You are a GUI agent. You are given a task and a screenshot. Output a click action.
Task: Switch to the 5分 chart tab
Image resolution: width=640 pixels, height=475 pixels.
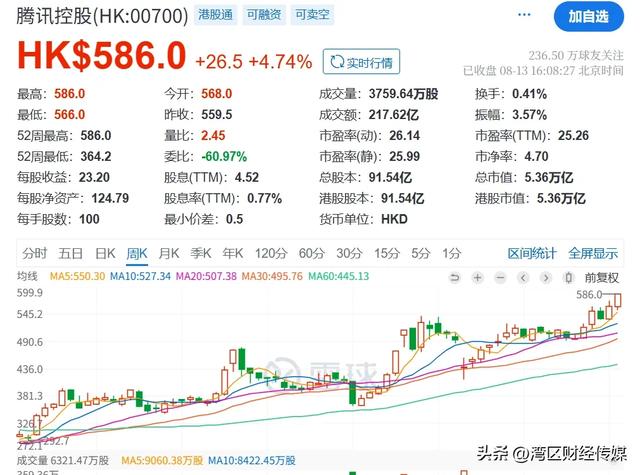point(420,253)
